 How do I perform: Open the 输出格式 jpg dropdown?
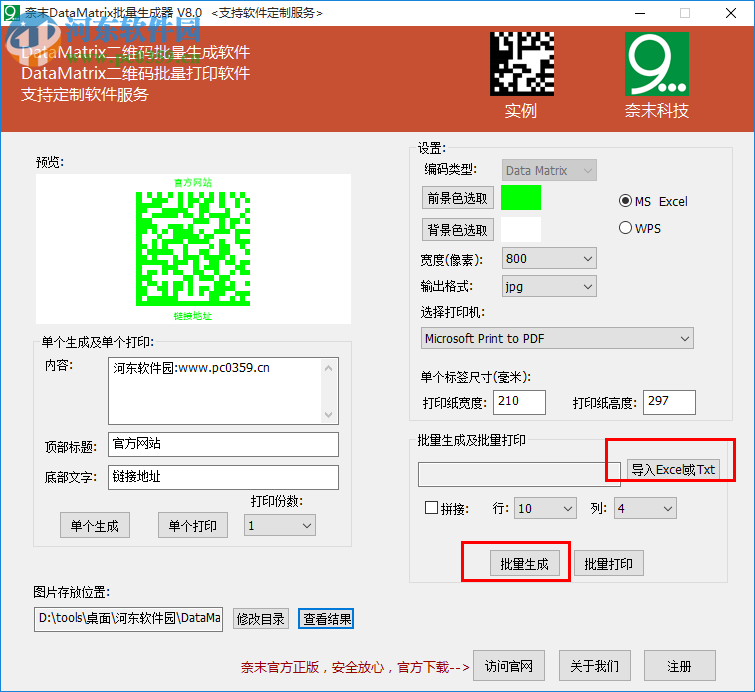coord(549,286)
